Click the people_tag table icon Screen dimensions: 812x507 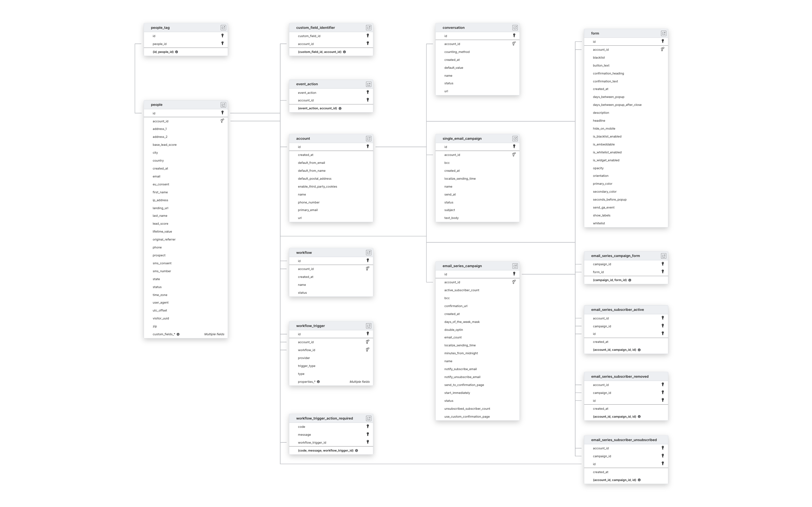coord(223,28)
